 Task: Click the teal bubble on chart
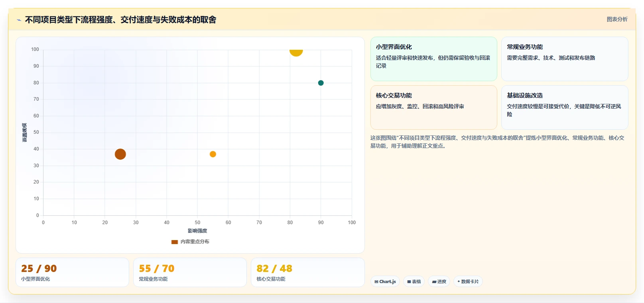coord(321,83)
